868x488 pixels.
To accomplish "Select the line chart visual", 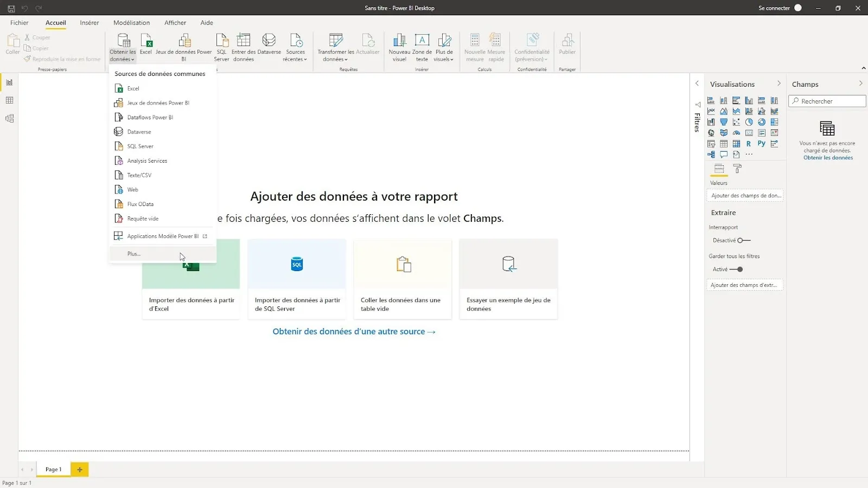I will 711,111.
